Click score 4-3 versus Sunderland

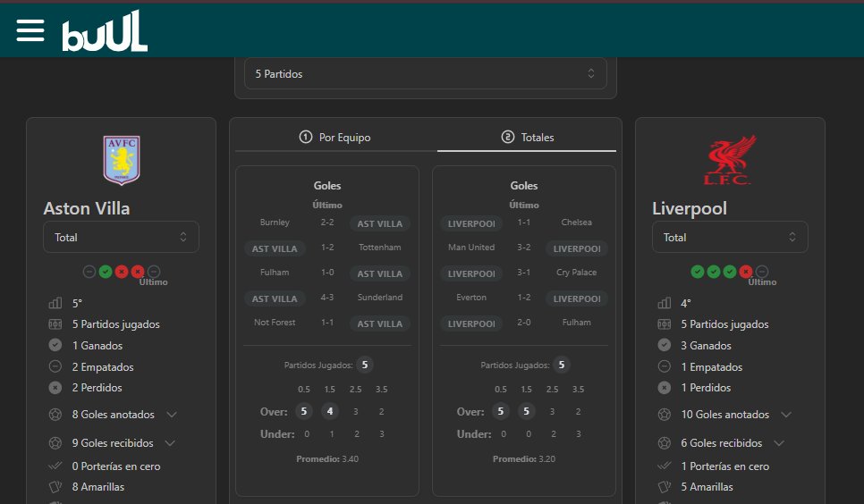pyautogui.click(x=327, y=298)
